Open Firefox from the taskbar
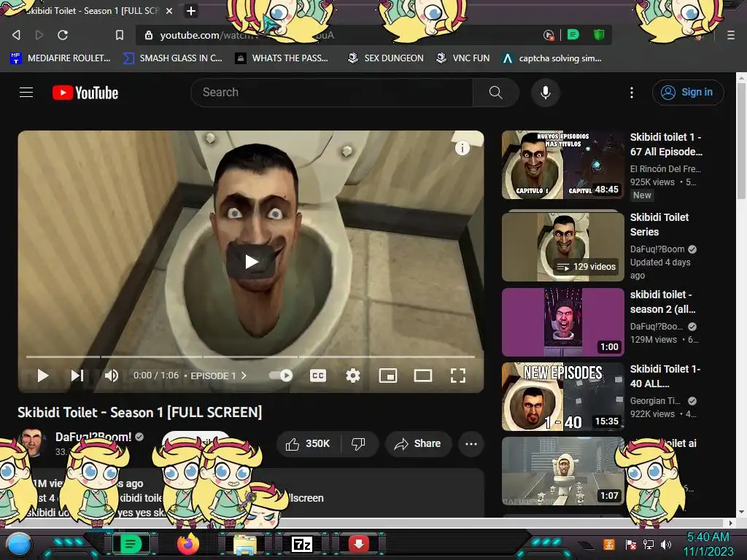Viewport: 747px width, 560px height. click(x=188, y=544)
